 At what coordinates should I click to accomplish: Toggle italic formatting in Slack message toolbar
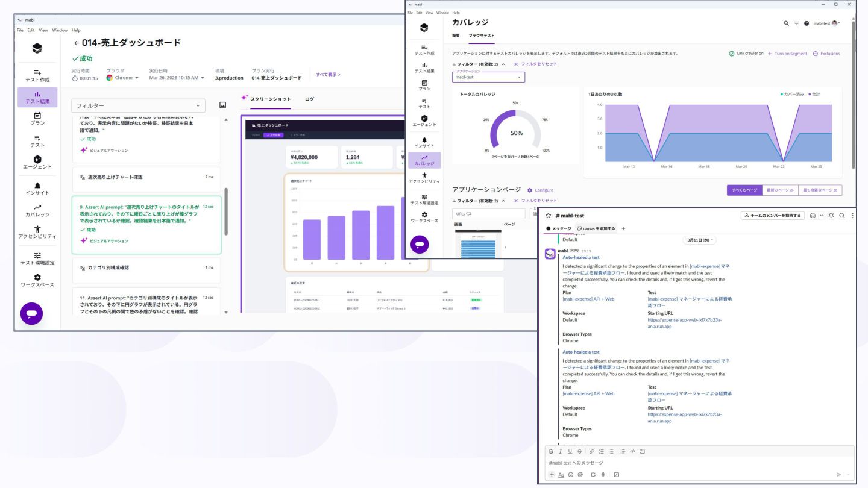[x=561, y=451]
